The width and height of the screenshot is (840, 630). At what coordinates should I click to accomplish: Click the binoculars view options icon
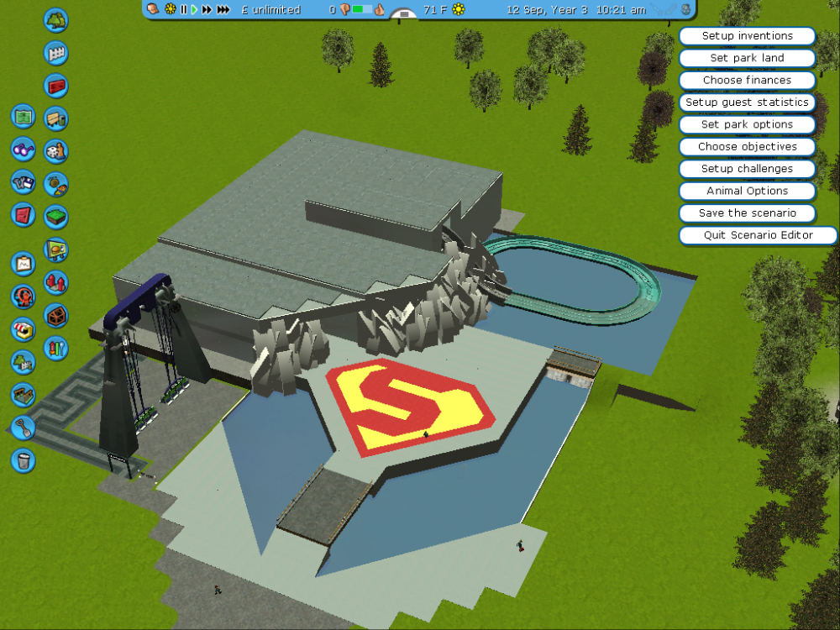(24, 149)
